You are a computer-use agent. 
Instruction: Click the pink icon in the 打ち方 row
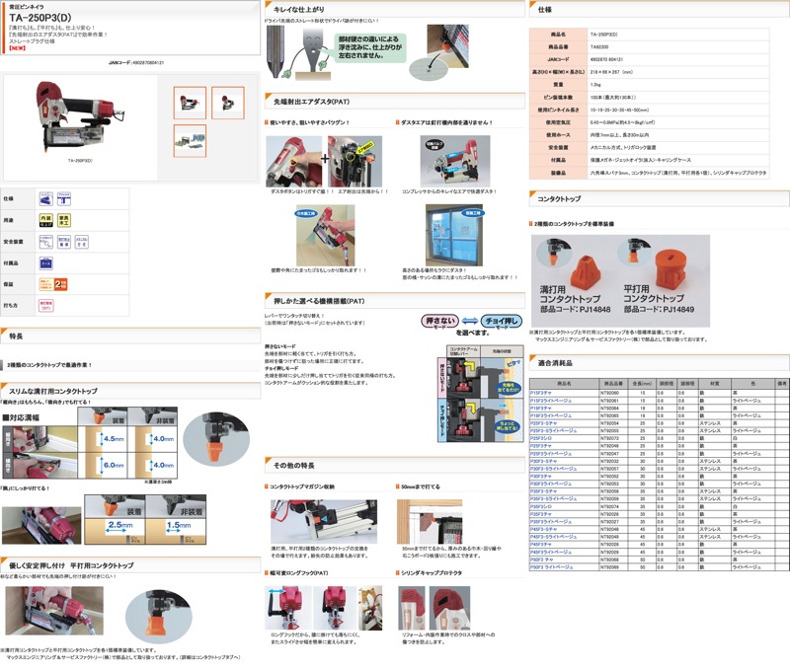tap(45, 306)
